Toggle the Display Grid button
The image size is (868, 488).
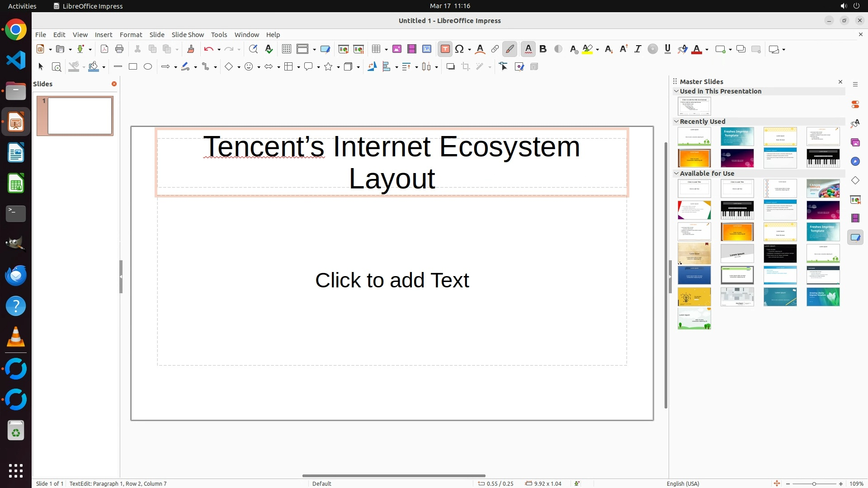(x=287, y=49)
